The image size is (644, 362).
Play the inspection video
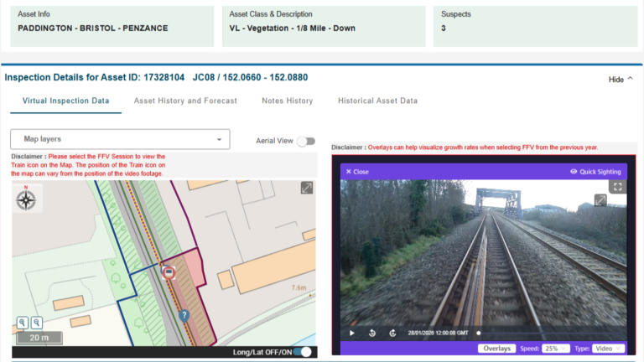pos(352,333)
